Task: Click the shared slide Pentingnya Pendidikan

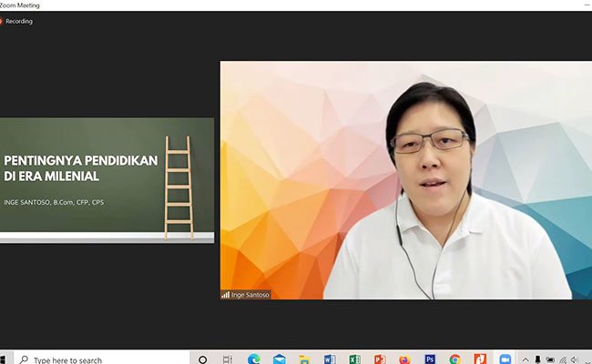Action: 107,180
